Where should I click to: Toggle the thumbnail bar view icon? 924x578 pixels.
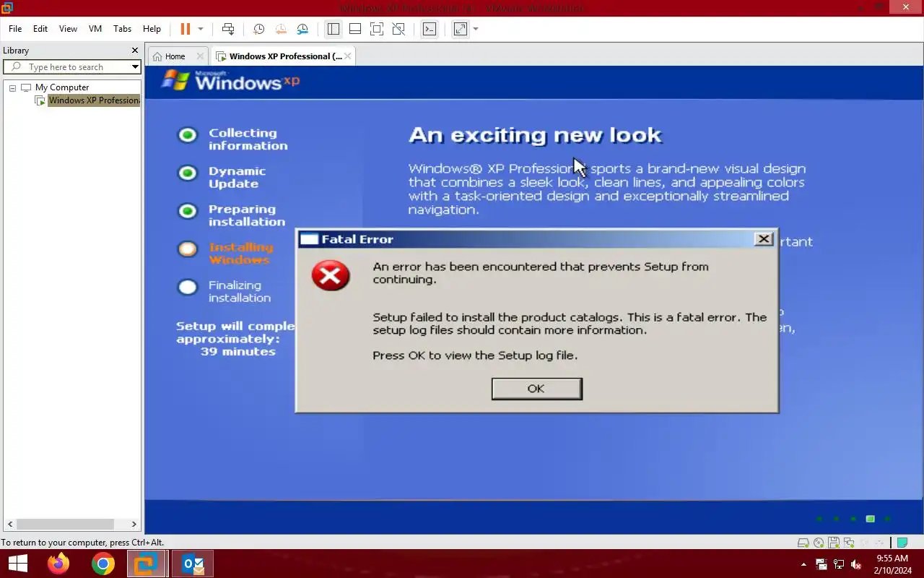[354, 29]
